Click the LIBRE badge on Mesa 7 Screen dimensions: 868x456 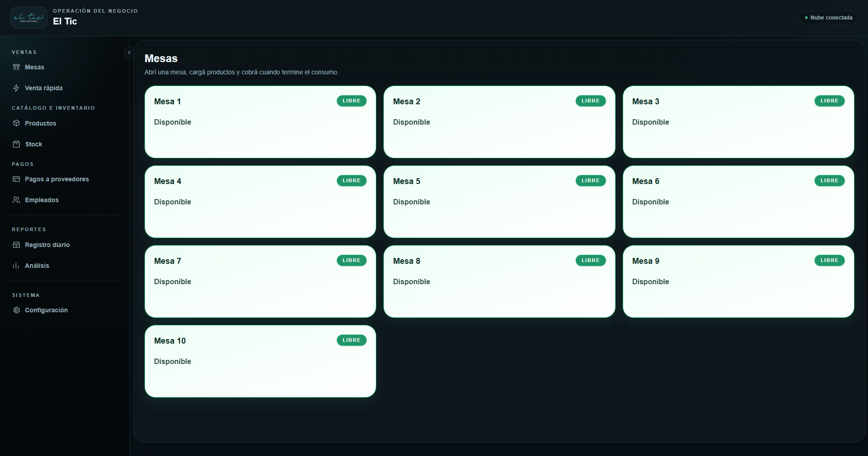pyautogui.click(x=351, y=260)
